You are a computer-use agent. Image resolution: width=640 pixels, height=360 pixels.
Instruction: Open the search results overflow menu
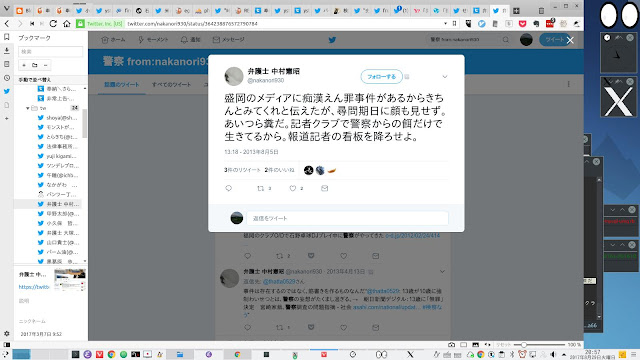569,84
